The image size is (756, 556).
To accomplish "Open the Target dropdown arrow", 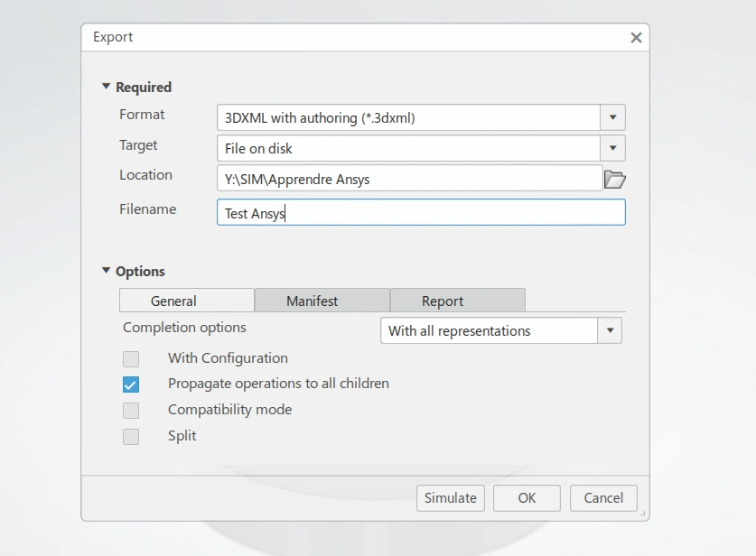I will (613, 148).
